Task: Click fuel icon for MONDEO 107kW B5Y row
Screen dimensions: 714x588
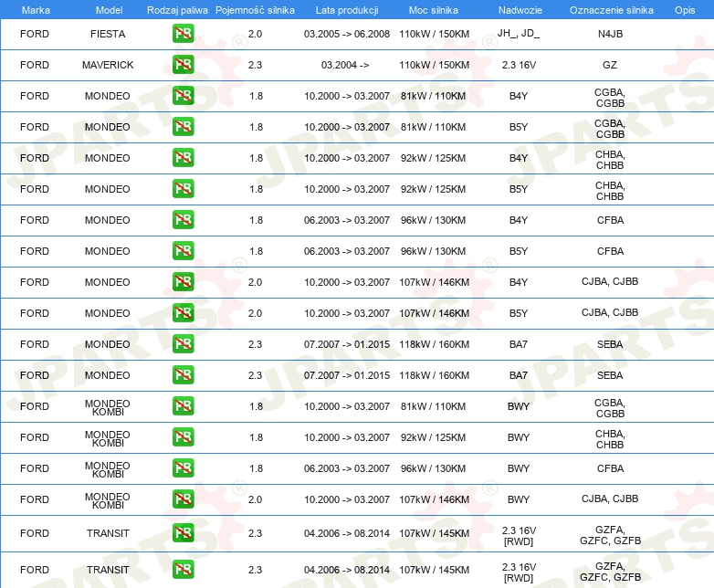Action: (x=183, y=313)
